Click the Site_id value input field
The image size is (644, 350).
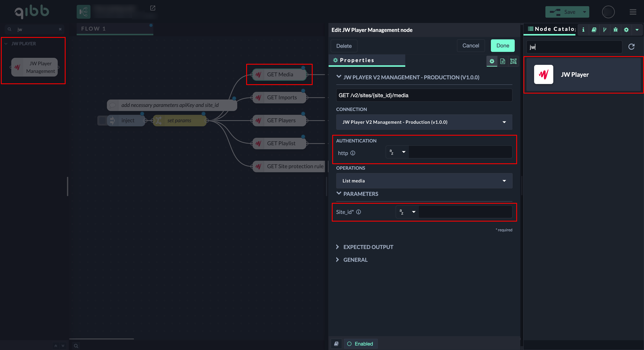point(465,212)
